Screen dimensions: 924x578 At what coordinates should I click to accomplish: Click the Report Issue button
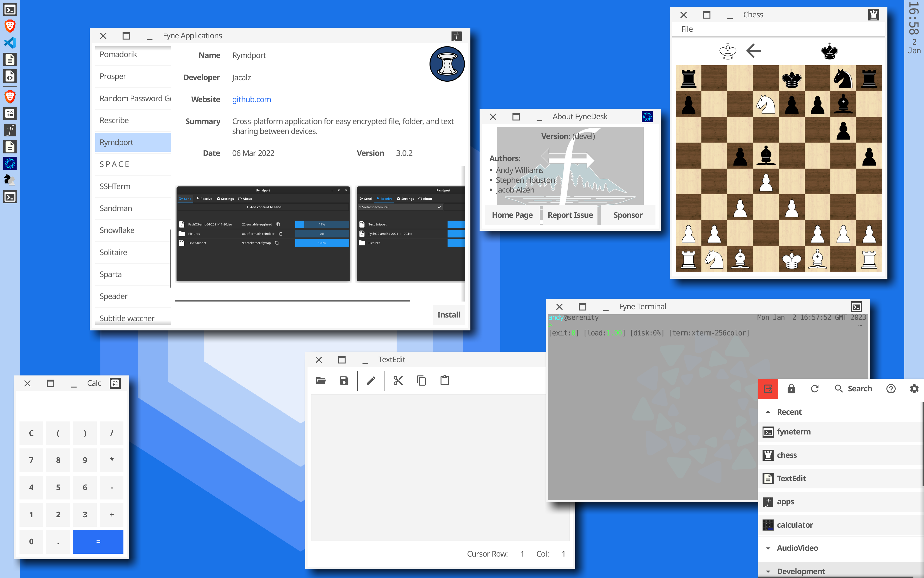570,215
